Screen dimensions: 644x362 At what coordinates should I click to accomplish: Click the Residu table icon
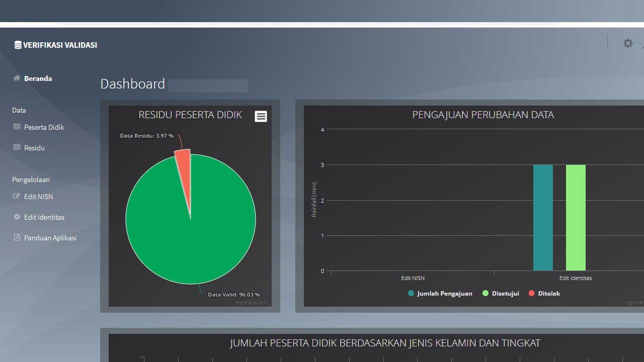tap(17, 147)
